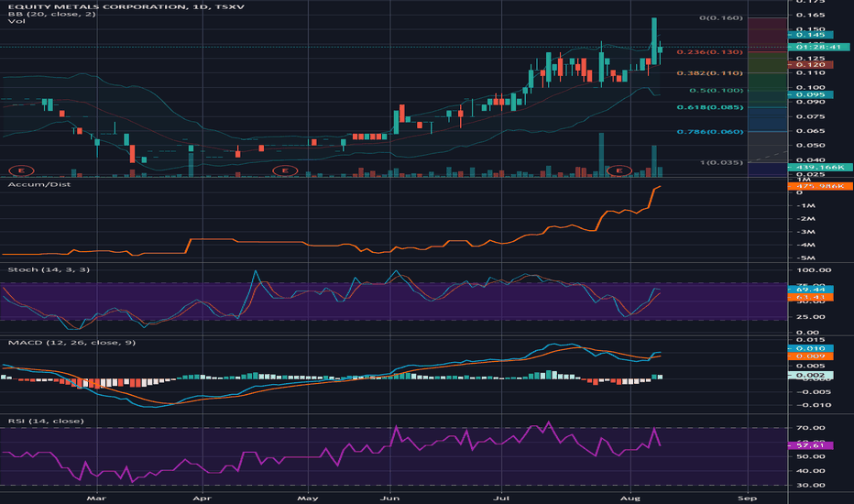Open the Stoch (14, 3, 3) legend

49,269
